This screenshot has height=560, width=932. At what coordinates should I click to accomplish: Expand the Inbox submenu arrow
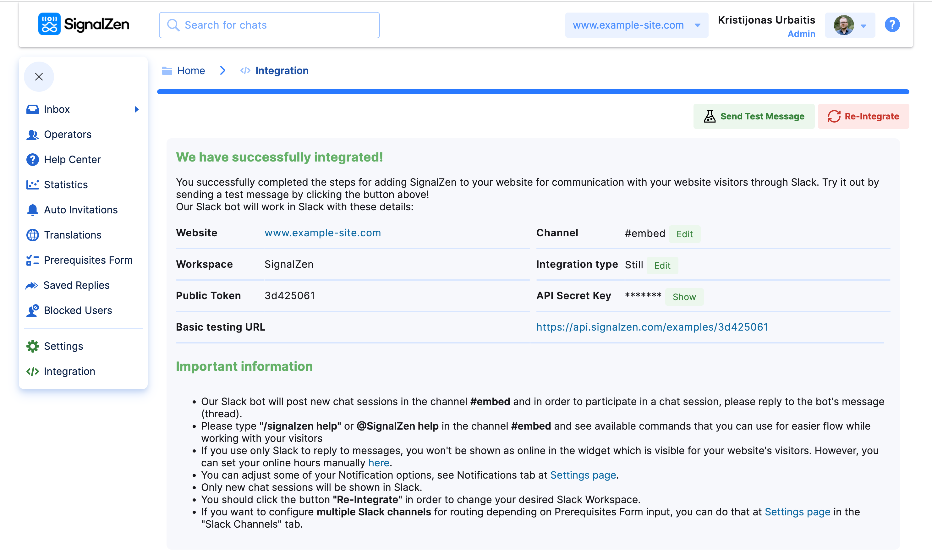(137, 109)
